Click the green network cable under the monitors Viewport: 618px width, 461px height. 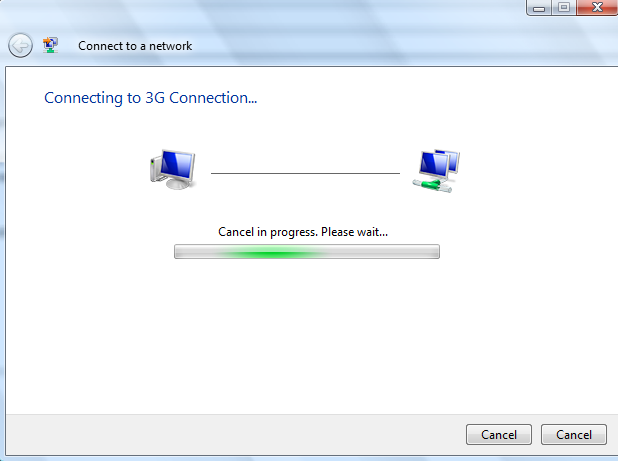coord(432,185)
